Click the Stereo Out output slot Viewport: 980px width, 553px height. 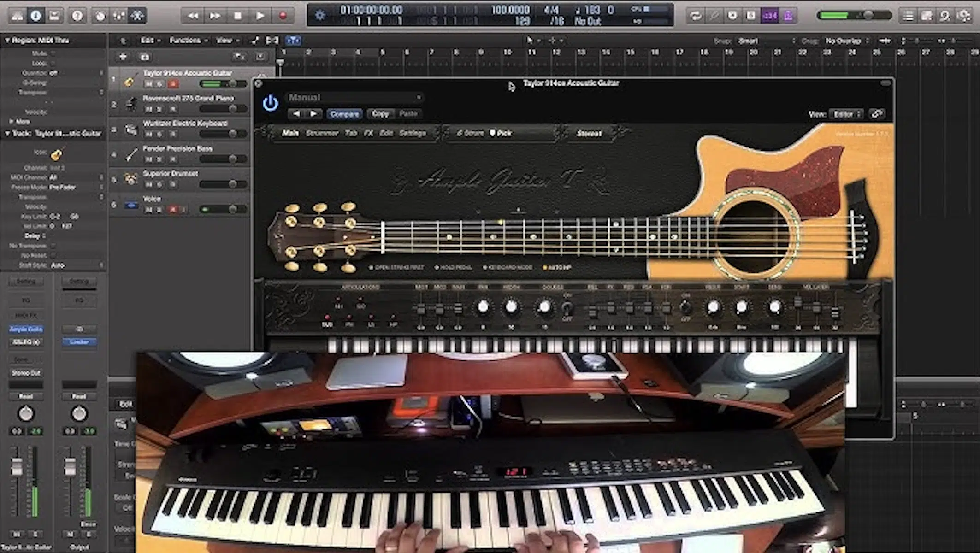tap(26, 373)
